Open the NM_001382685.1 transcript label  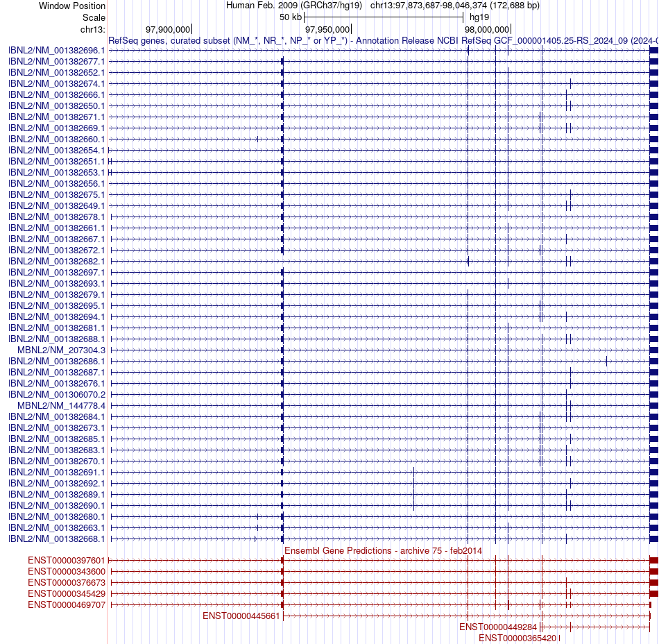tap(57, 439)
